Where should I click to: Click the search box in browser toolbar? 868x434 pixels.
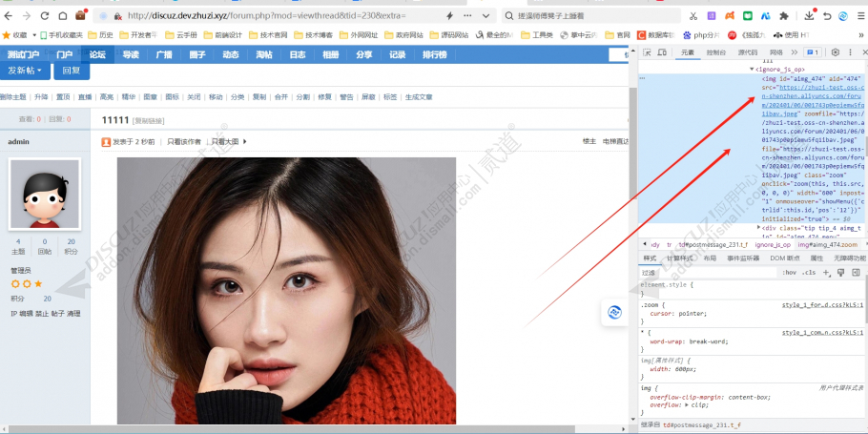[591, 16]
